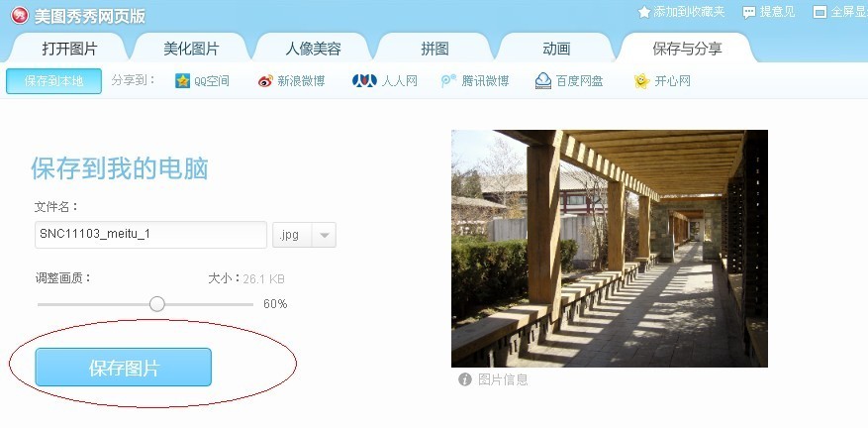Click the 全屏 fullscreen icon
868x428 pixels.
pyautogui.click(x=820, y=12)
